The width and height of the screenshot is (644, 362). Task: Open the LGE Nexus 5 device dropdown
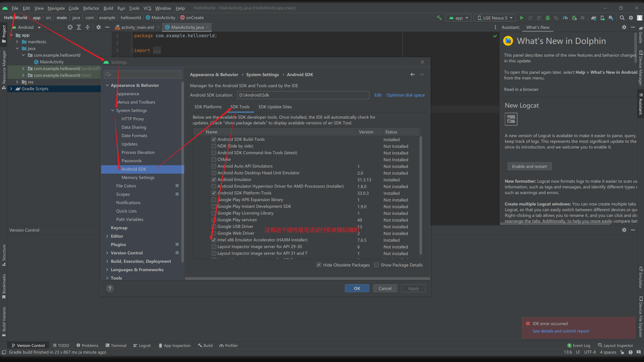(x=495, y=18)
